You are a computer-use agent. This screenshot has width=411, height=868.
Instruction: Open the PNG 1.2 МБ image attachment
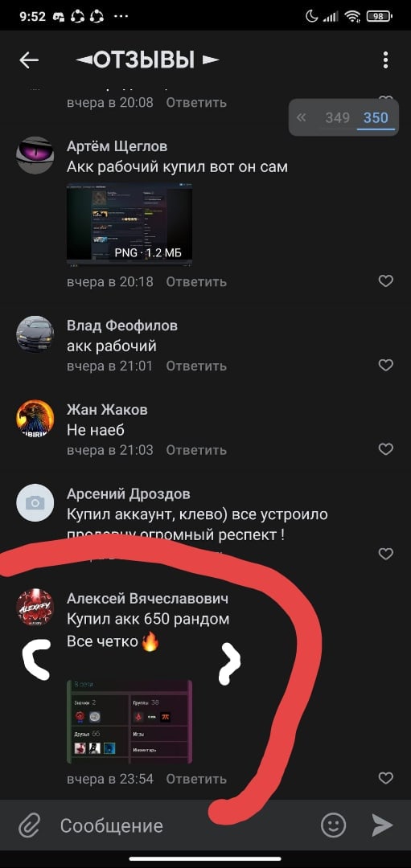pyautogui.click(x=129, y=223)
